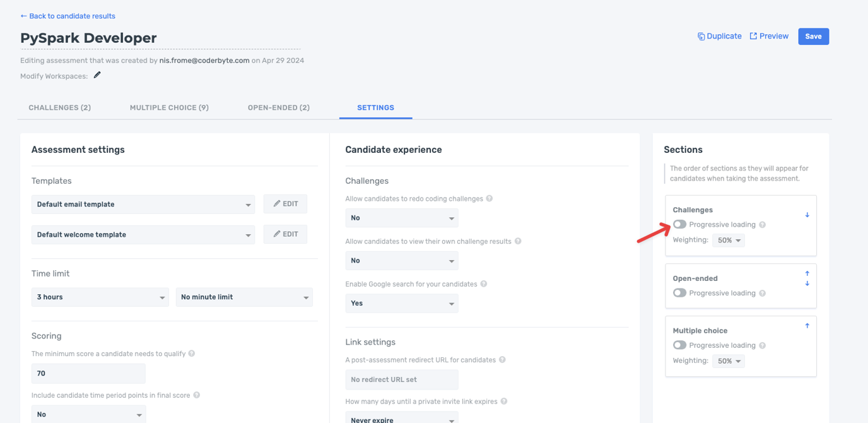This screenshot has height=423, width=868.
Task: Go back to candidate results
Action: [x=67, y=16]
